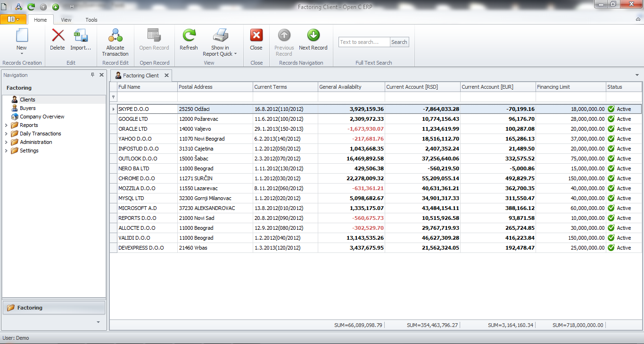Select the GOOGLE LTD row
This screenshot has width=644, height=344.
pyautogui.click(x=376, y=119)
